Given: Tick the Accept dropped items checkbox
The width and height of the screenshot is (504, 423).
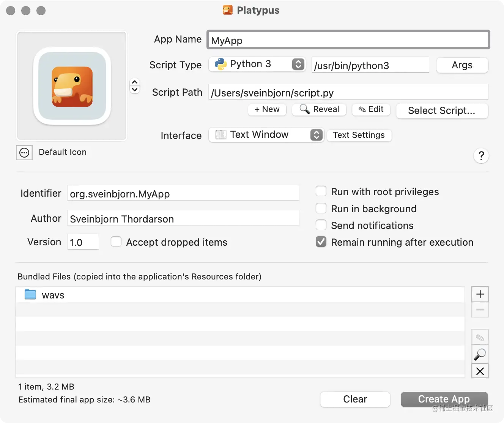Looking at the screenshot, I should [116, 242].
